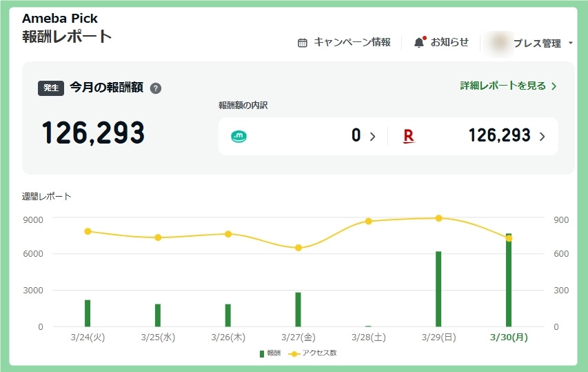588x372 pixels.
Task: Click the calendar icon beside キャンペーン情報
Action: point(303,43)
